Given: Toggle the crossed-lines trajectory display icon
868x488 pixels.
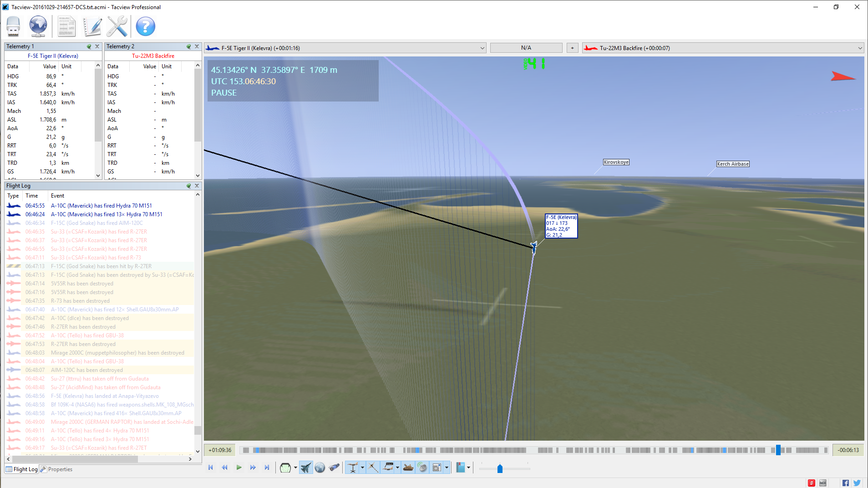Looking at the screenshot, I should pos(373,468).
